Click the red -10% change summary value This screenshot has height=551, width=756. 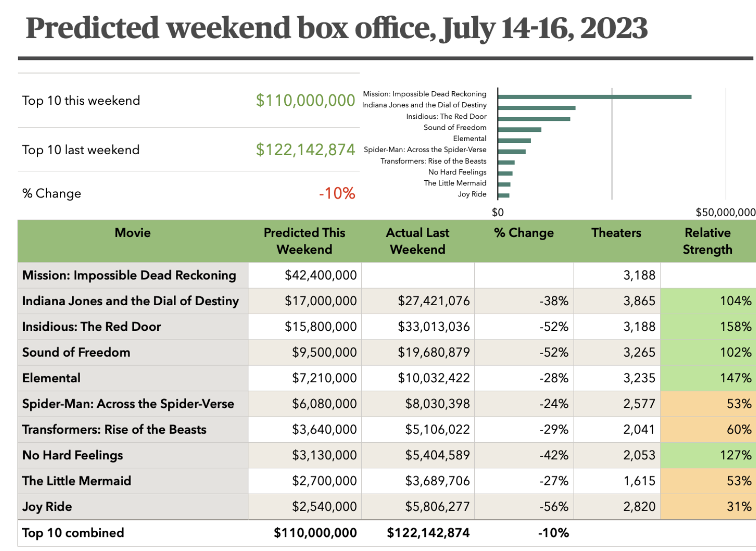click(337, 193)
